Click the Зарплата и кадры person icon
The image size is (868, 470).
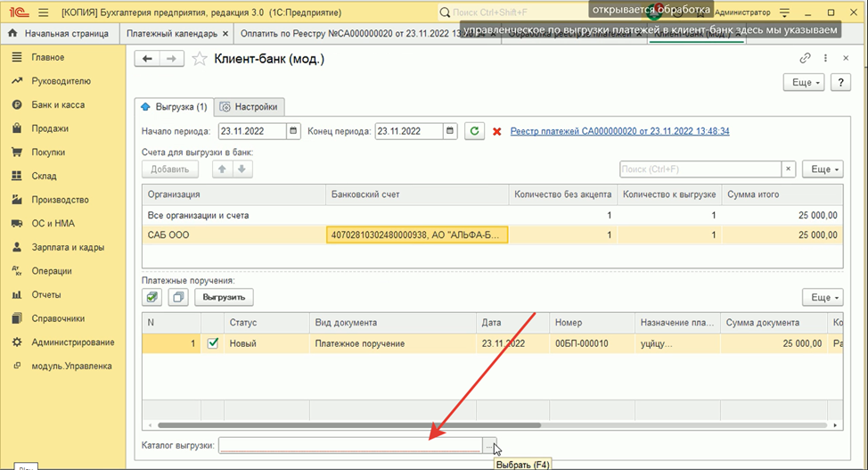tap(17, 247)
